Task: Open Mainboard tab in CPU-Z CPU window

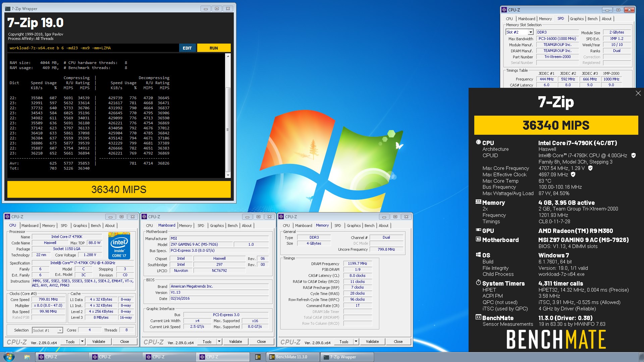Action: click(x=30, y=226)
